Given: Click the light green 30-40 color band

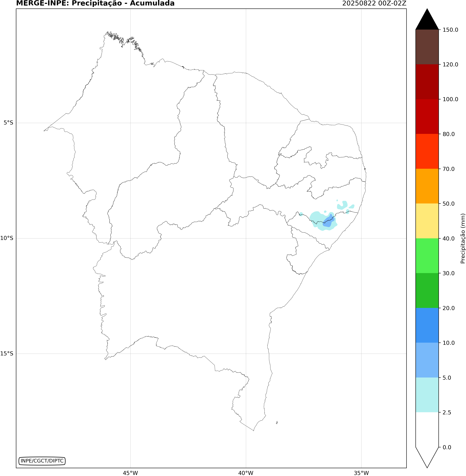Looking at the screenshot, I should (x=427, y=256).
